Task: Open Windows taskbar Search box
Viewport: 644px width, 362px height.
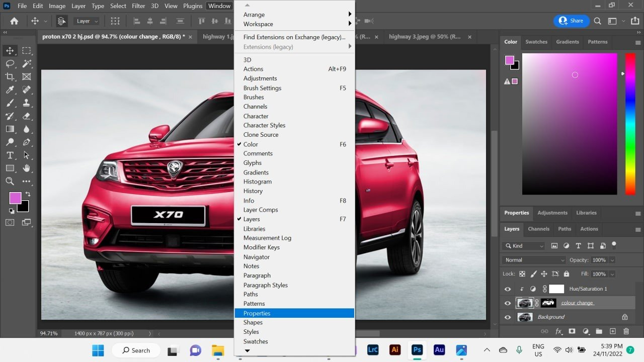Action: pos(136,350)
